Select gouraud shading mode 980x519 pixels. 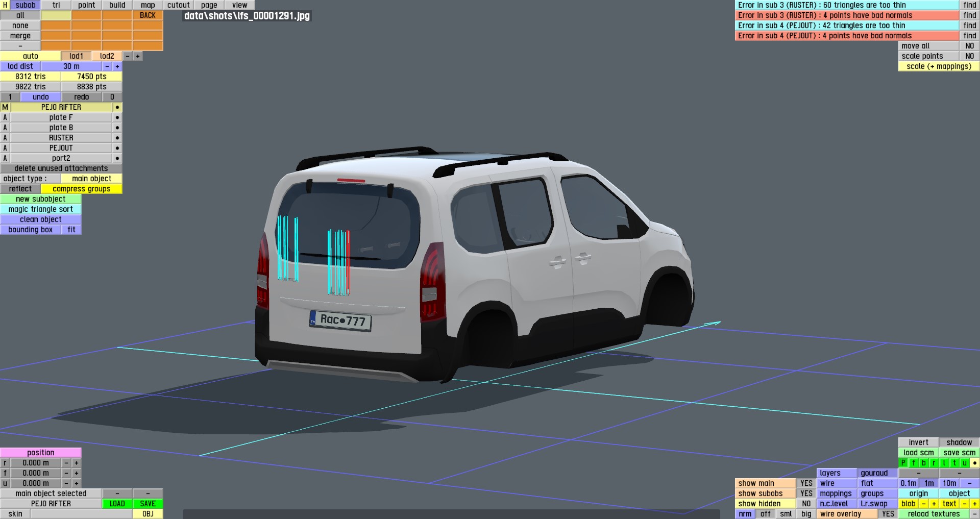point(877,473)
